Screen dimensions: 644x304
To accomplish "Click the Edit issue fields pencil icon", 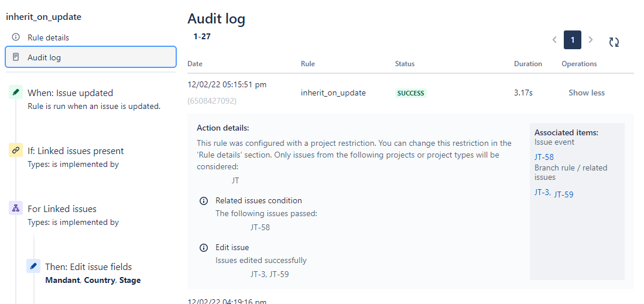I will click(33, 266).
